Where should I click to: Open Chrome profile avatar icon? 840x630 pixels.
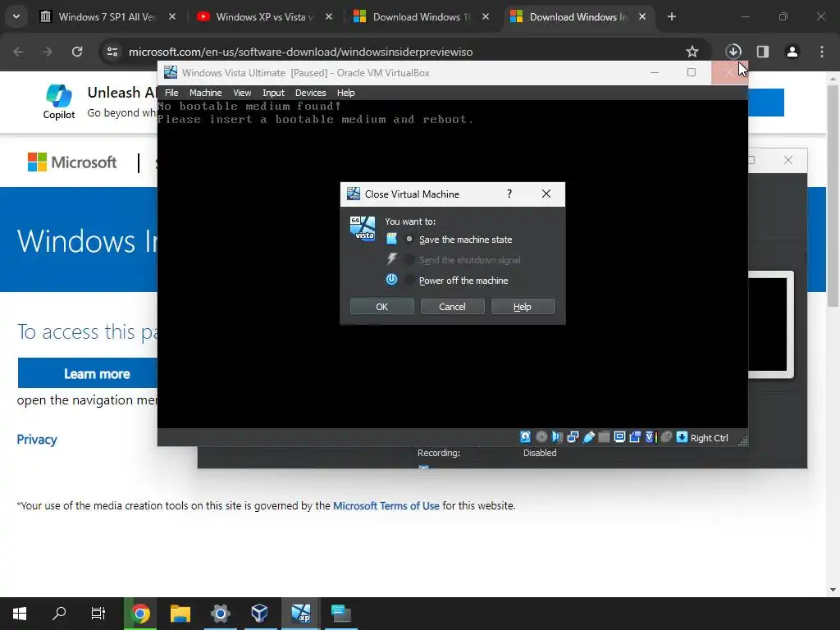(792, 52)
